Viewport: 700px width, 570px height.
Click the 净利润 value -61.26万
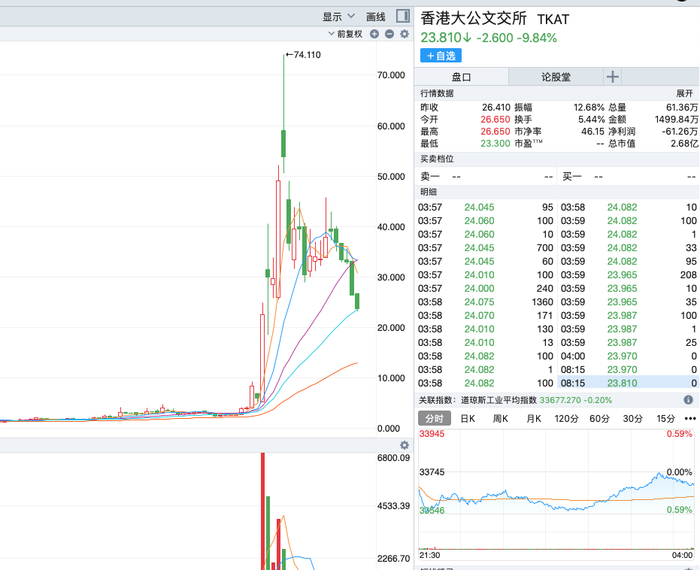(679, 132)
